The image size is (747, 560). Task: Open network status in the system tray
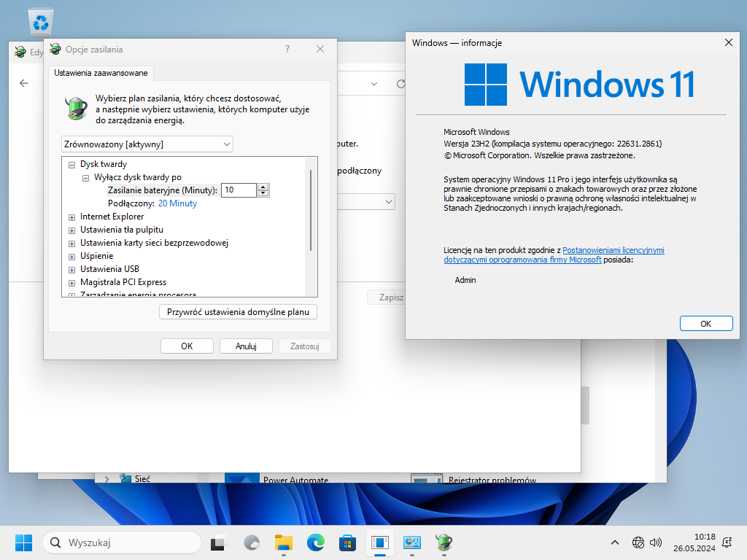pyautogui.click(x=638, y=542)
